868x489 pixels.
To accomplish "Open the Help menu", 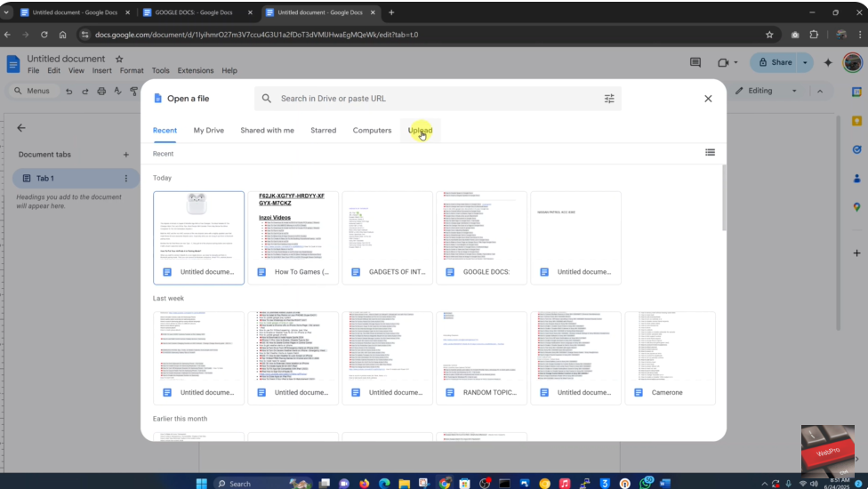I will click(x=229, y=71).
